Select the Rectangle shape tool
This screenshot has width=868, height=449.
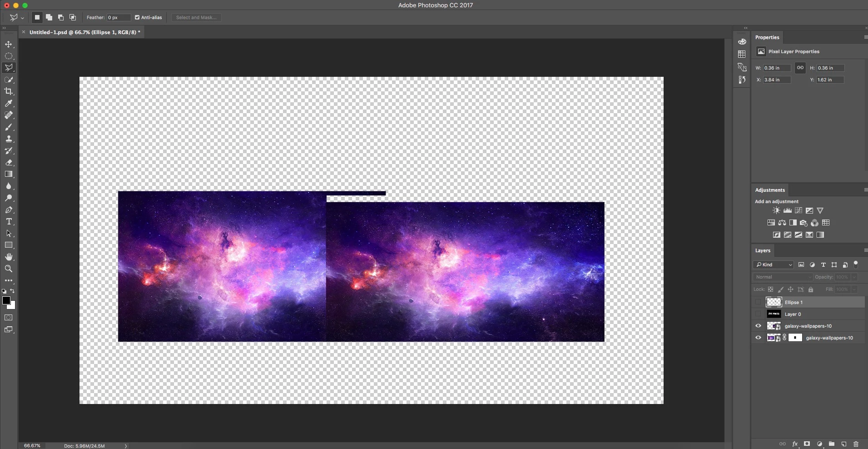click(x=9, y=245)
